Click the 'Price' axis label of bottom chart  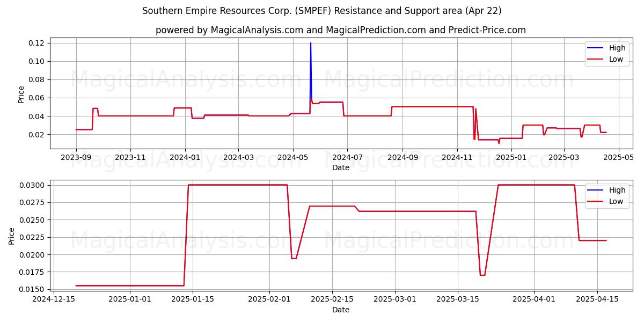(x=12, y=236)
